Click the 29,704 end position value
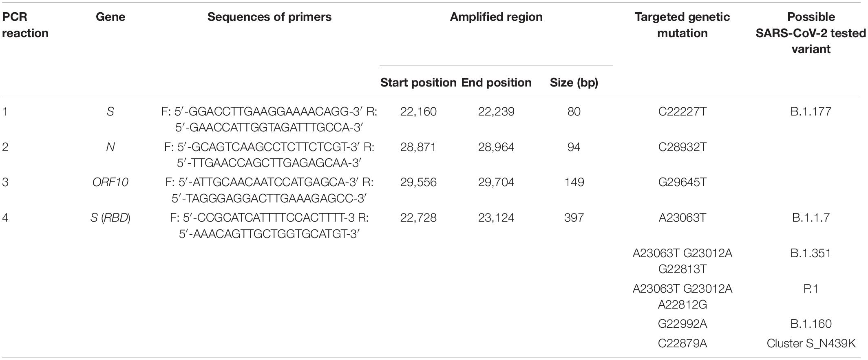 pyautogui.click(x=496, y=182)
